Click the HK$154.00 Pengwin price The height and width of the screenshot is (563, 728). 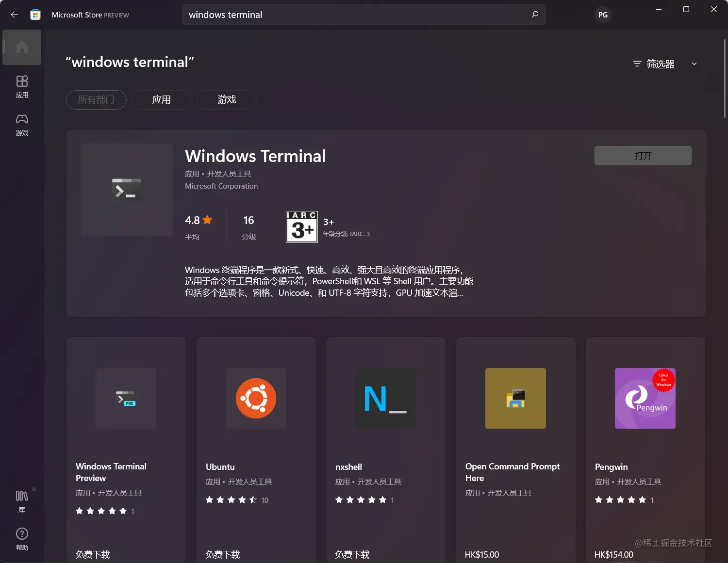tap(614, 554)
